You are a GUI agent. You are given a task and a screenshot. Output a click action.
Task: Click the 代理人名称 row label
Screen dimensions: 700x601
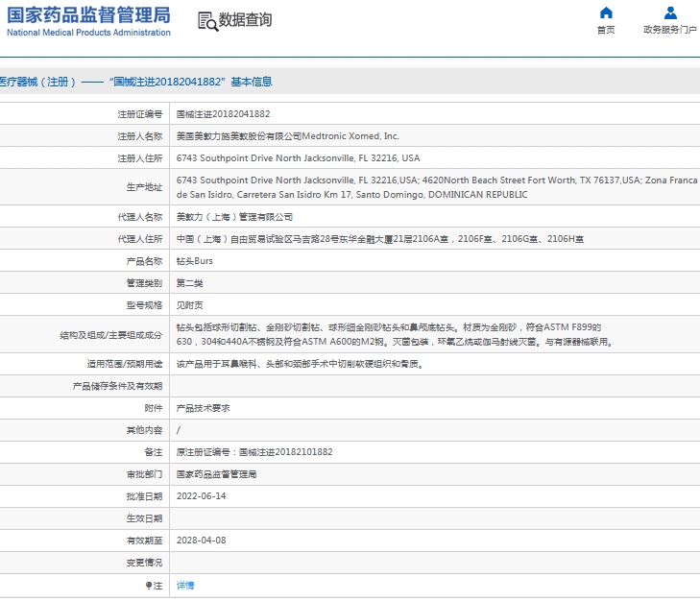(140, 217)
